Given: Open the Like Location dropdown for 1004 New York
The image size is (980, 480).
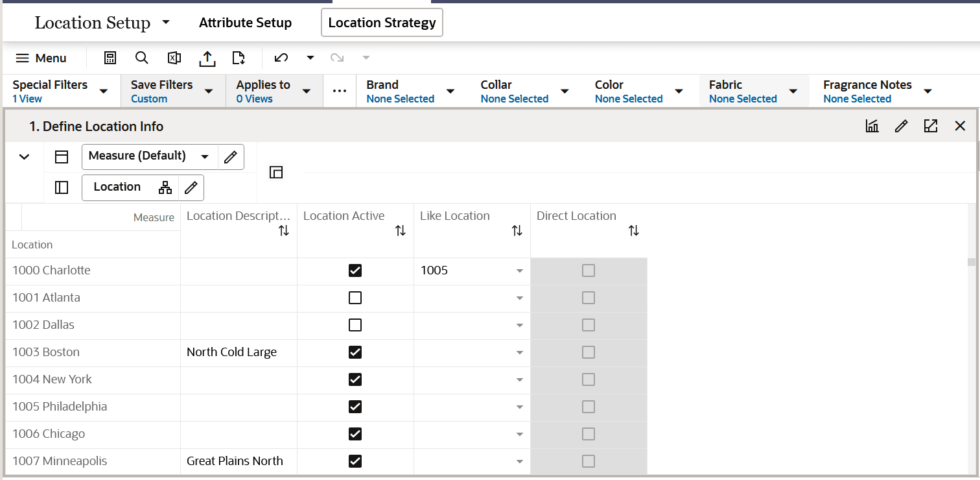Looking at the screenshot, I should 519,379.
